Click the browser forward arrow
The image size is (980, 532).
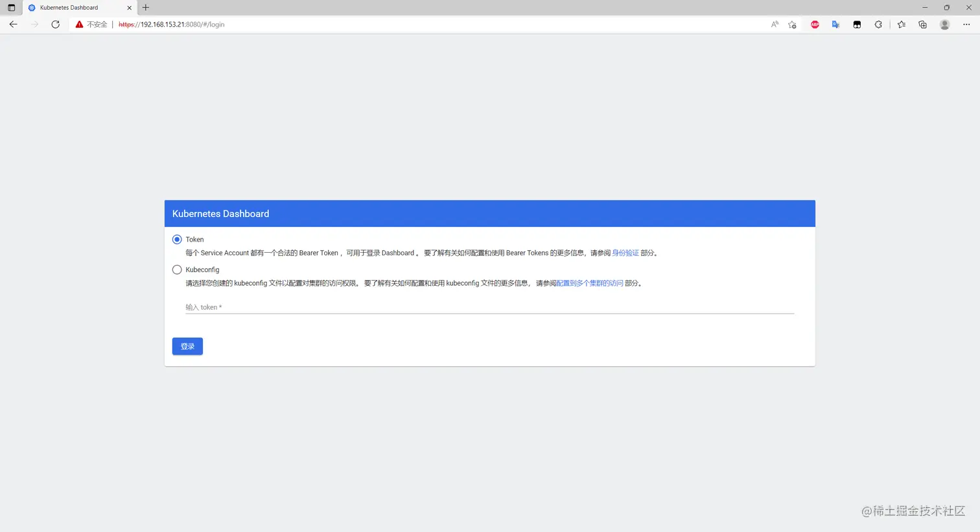(34, 25)
